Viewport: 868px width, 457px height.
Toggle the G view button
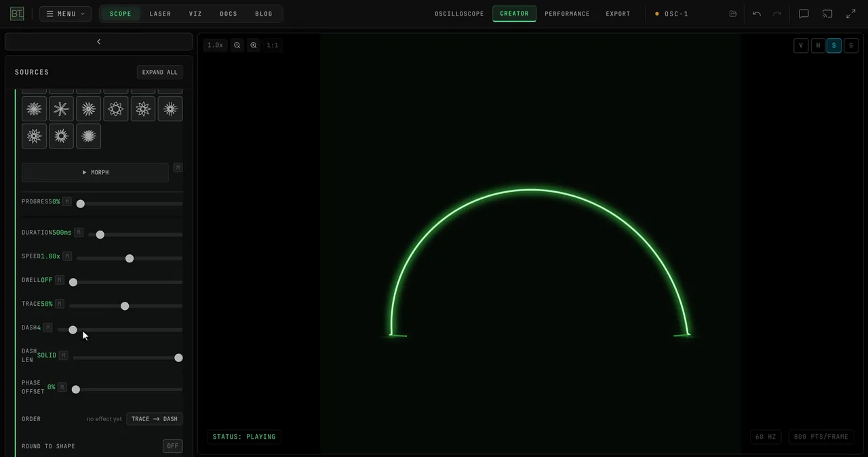click(x=850, y=45)
